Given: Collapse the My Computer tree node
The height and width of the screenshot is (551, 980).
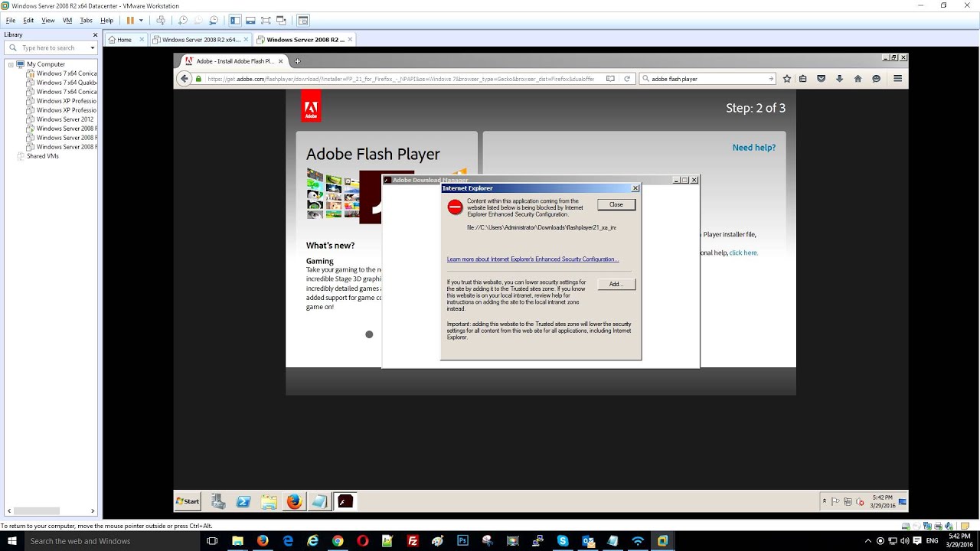Looking at the screenshot, I should tap(11, 64).
